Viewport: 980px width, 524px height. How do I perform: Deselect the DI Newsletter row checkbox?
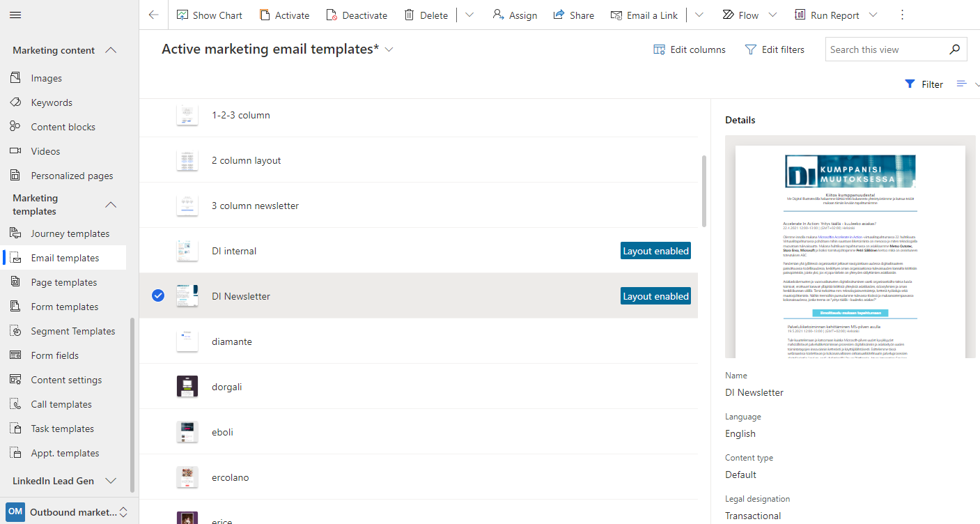(158, 295)
